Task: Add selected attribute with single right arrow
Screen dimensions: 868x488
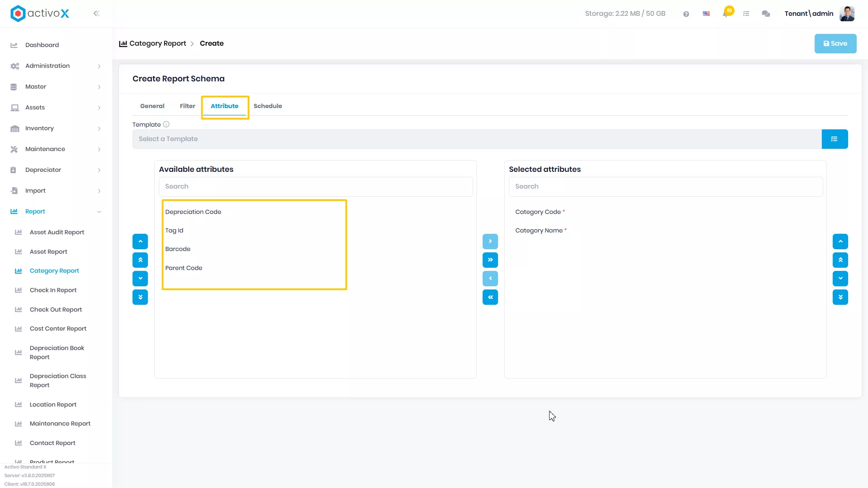Action: click(x=490, y=242)
